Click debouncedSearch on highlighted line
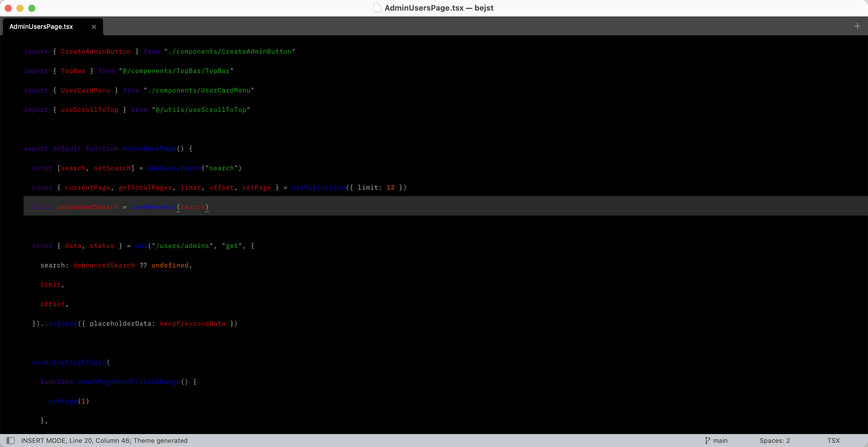The width and height of the screenshot is (868, 447). pos(88,207)
